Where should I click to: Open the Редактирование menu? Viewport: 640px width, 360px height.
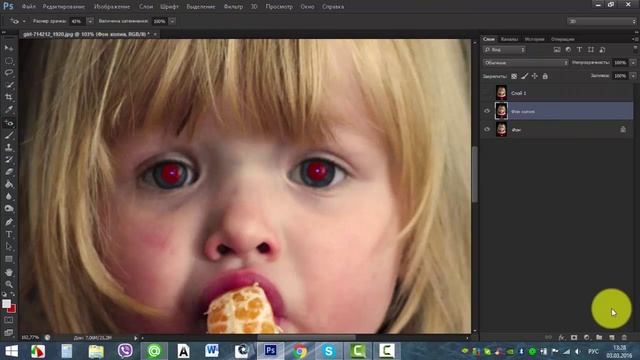click(64, 7)
